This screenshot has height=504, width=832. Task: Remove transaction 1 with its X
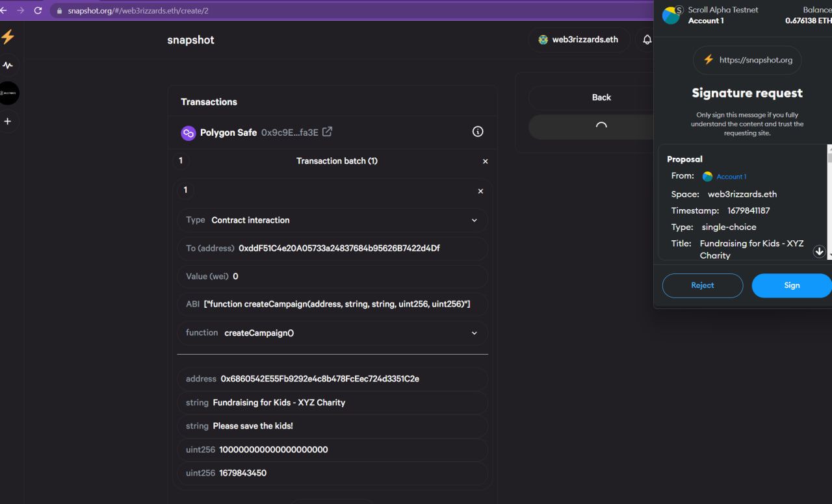click(x=480, y=191)
